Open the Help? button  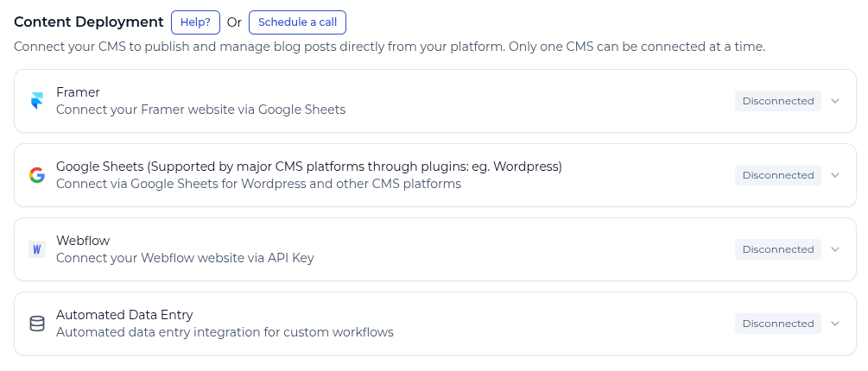tap(195, 22)
